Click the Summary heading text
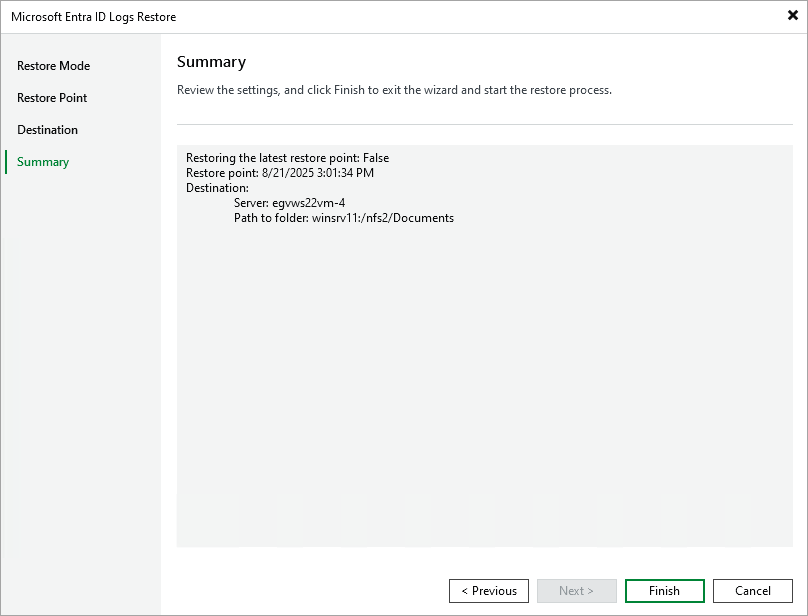808x616 pixels. (211, 61)
